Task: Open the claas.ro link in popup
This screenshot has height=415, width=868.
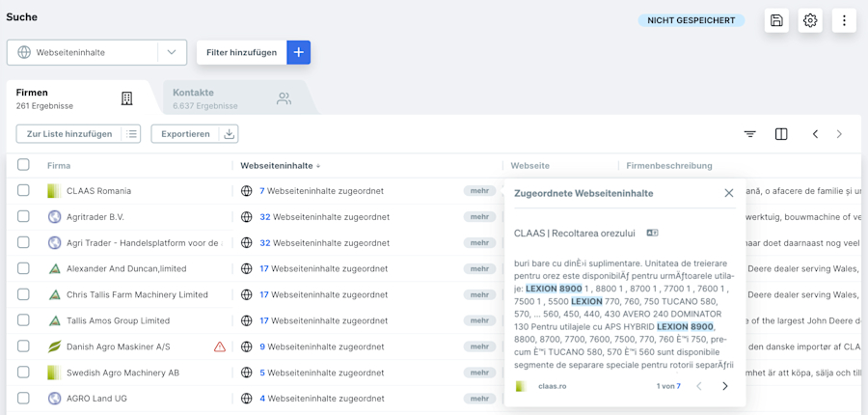Action: (552, 386)
